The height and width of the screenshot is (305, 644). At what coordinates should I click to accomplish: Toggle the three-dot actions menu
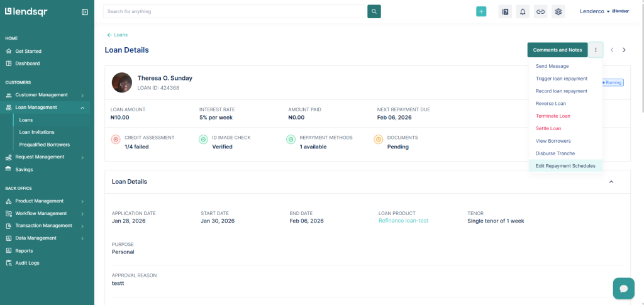[596, 50]
